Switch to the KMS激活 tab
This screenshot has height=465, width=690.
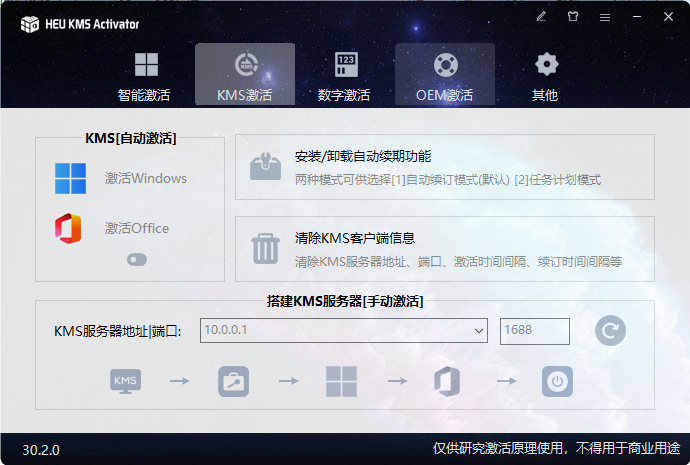(x=245, y=75)
